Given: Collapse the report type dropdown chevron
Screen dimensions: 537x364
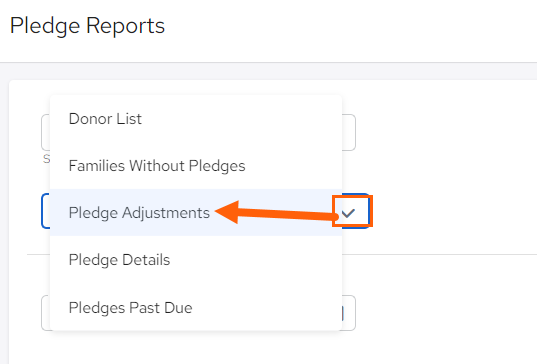Looking at the screenshot, I should point(348,213).
